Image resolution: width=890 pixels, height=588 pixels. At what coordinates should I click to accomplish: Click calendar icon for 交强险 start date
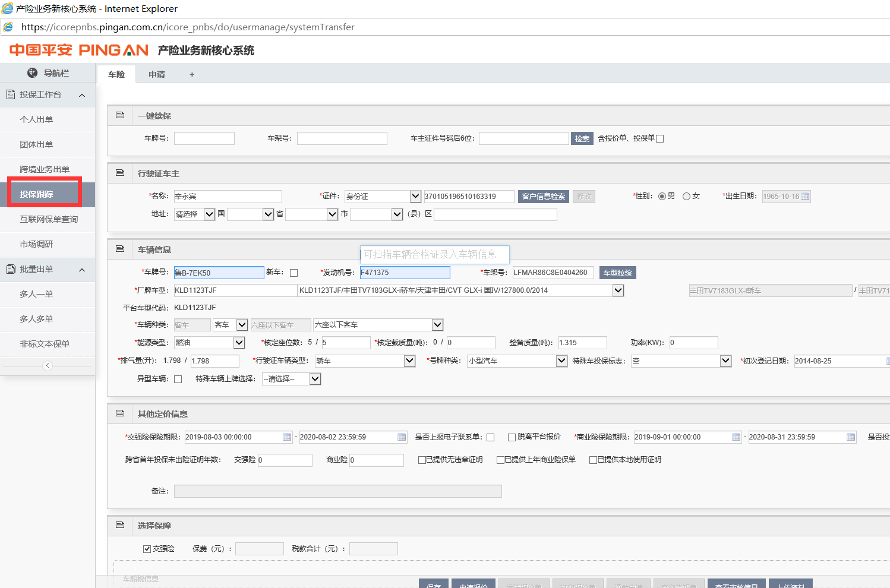point(287,437)
